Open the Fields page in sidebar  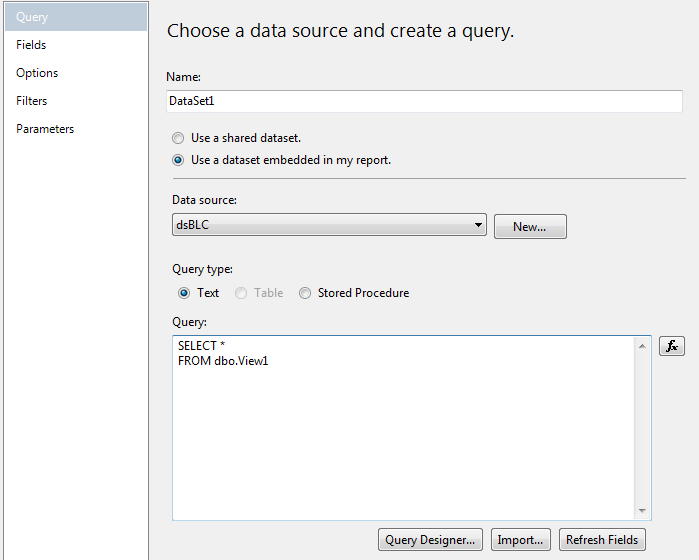pos(31,45)
